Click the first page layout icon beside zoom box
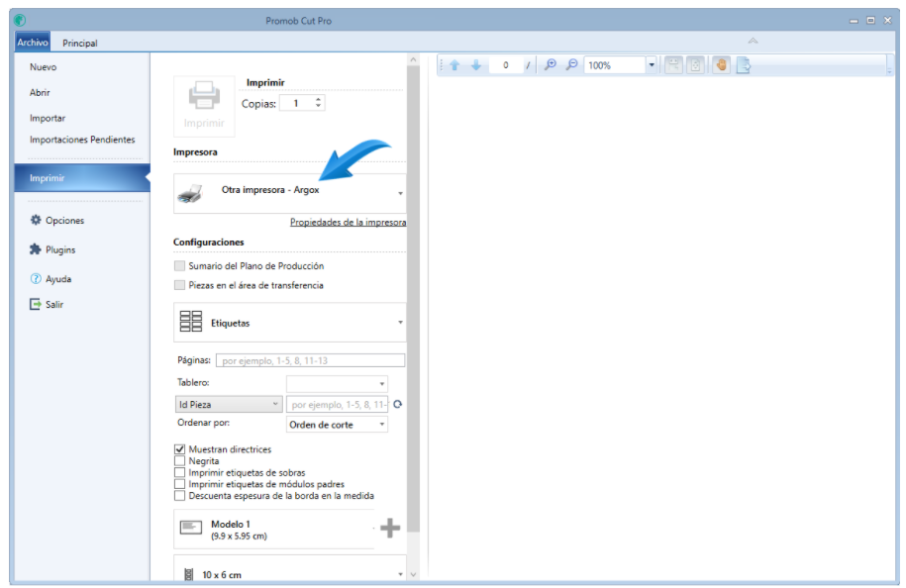 point(673,64)
